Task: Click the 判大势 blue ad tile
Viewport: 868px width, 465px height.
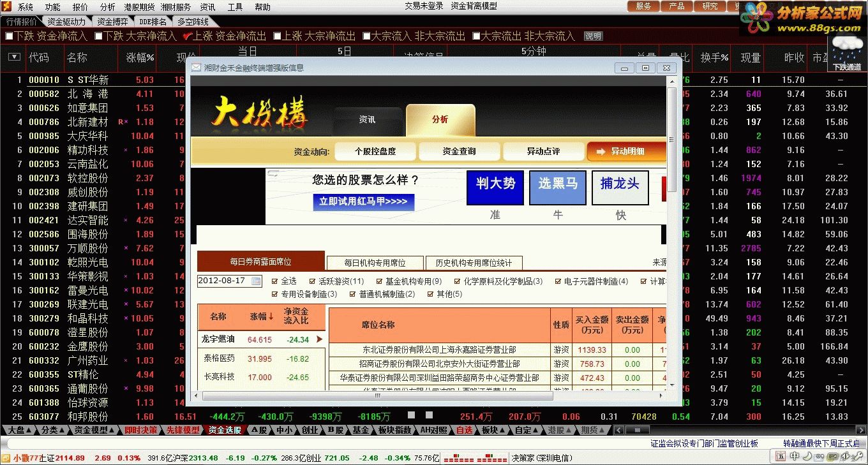Action: coord(495,188)
